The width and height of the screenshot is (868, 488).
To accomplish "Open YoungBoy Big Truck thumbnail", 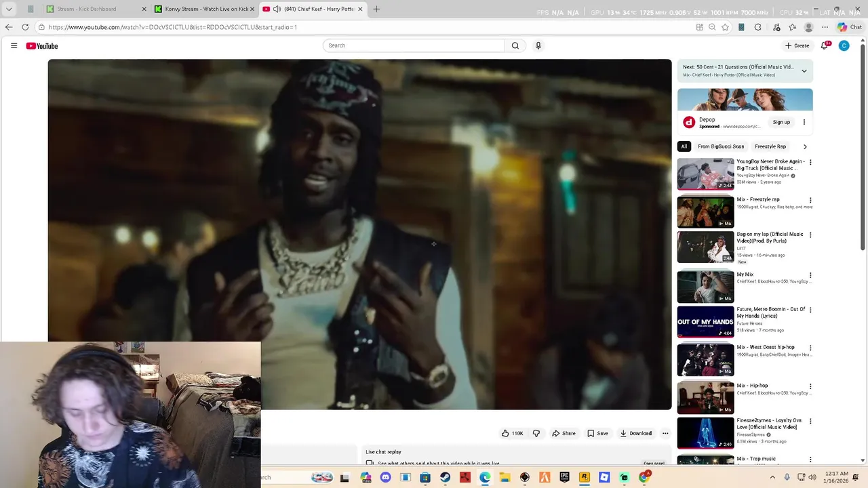I will coord(705,174).
